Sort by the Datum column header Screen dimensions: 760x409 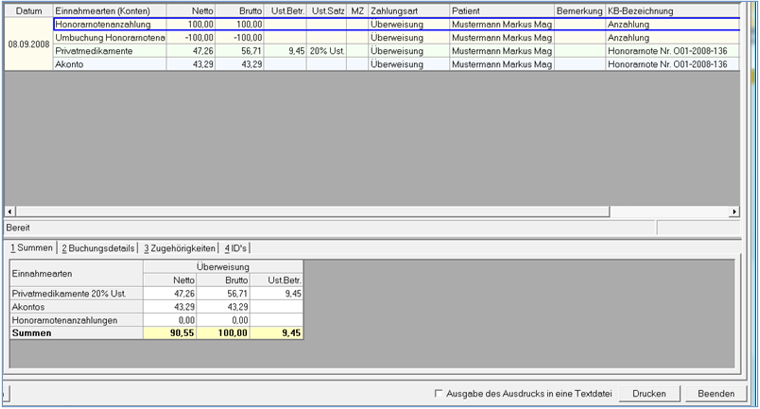(x=29, y=11)
